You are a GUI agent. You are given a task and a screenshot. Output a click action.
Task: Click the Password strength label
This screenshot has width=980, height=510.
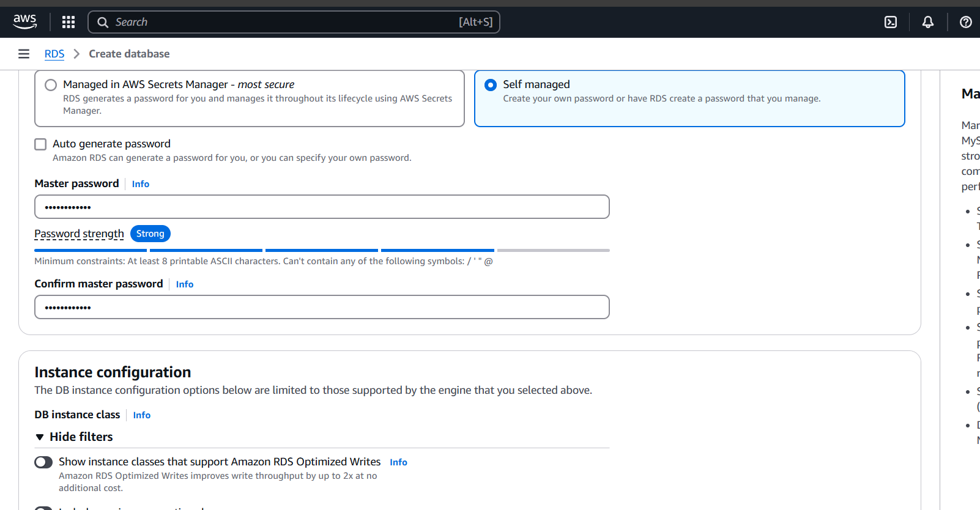tap(79, 234)
